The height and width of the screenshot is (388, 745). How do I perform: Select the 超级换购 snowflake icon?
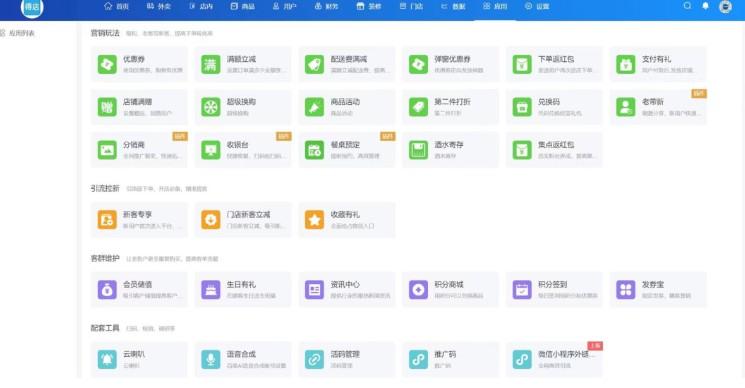(210, 107)
